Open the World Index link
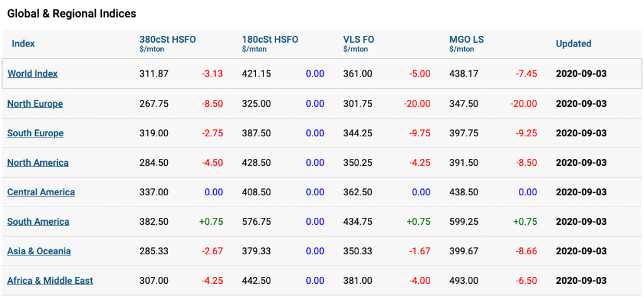 (x=33, y=74)
